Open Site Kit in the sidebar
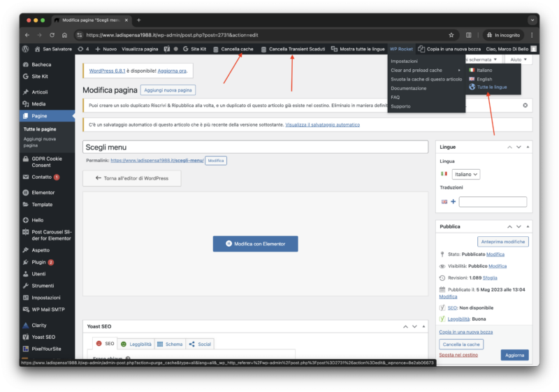The height and width of the screenshot is (392, 559). coord(40,76)
